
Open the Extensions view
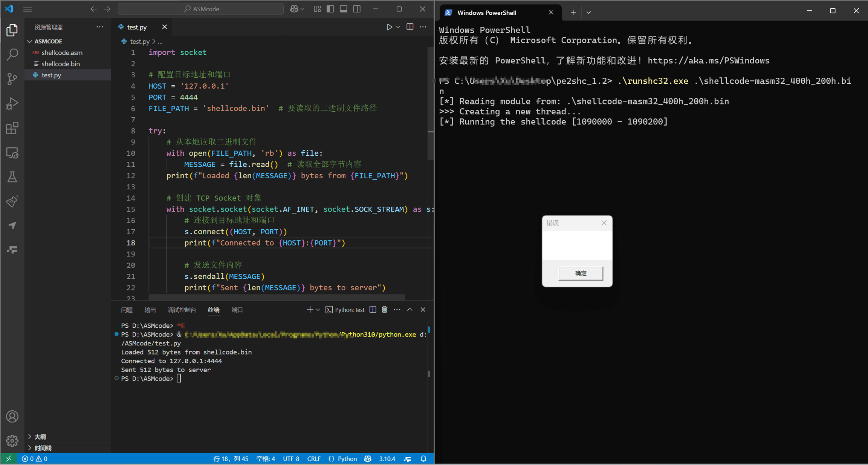(12, 128)
